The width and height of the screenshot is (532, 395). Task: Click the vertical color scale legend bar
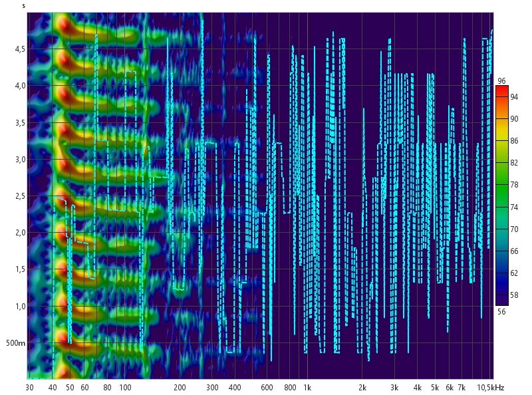[502, 196]
